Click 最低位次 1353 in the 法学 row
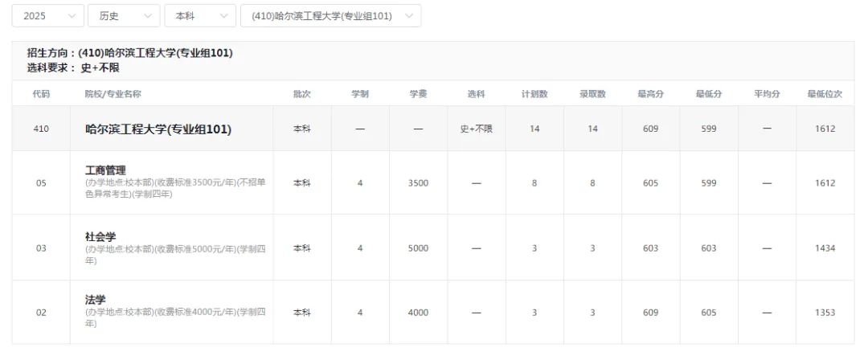Viewport: 868px width, 352px height. [x=825, y=313]
